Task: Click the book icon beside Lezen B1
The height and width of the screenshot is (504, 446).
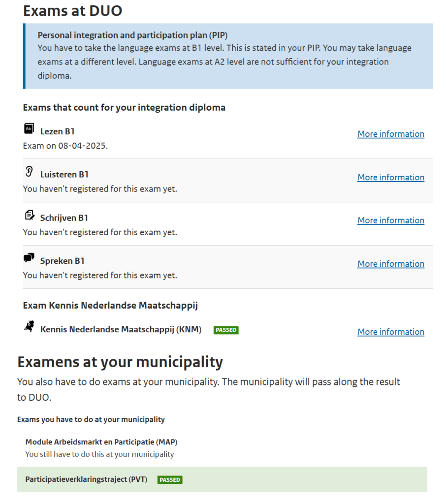Action: [x=29, y=129]
